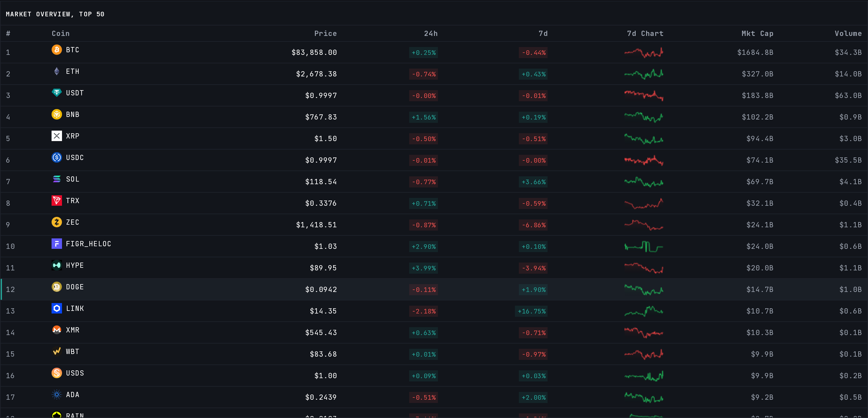868x418 pixels.
Task: Sort by the Mkt Cap column header
Action: 757,33
